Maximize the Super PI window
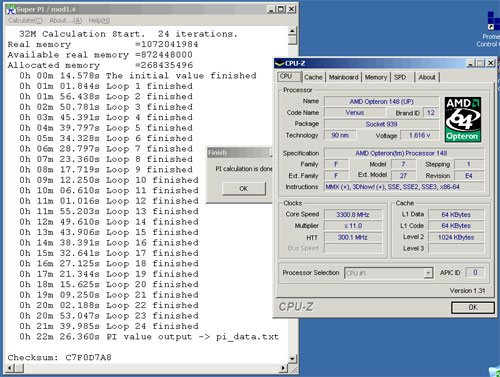The height and width of the screenshot is (377, 500). point(281,9)
